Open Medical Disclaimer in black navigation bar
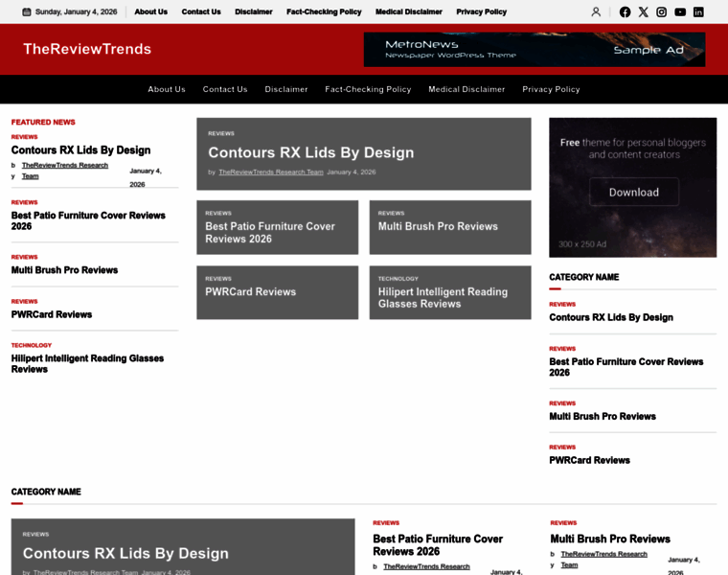The image size is (728, 575). click(466, 89)
